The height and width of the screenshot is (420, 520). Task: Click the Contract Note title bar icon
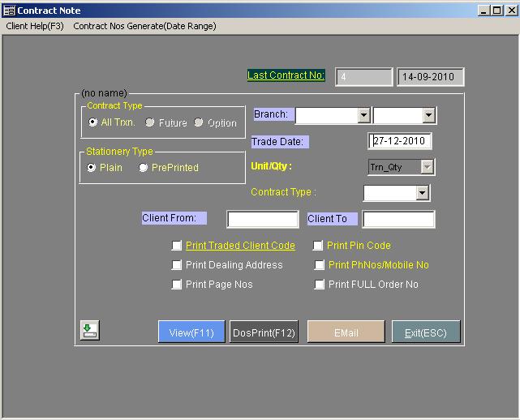(x=9, y=10)
